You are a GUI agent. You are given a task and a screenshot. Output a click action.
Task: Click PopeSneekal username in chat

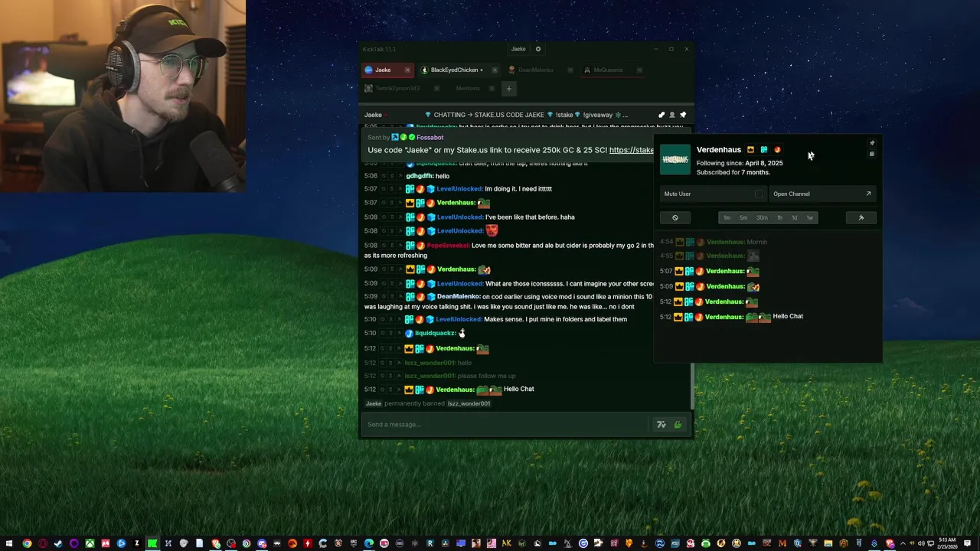click(447, 246)
